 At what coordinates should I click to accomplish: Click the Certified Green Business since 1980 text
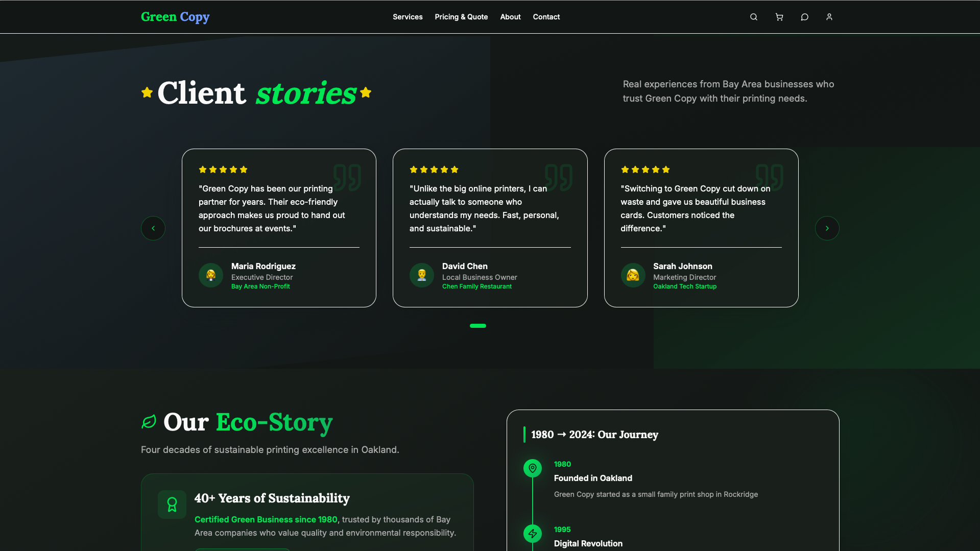266,519
